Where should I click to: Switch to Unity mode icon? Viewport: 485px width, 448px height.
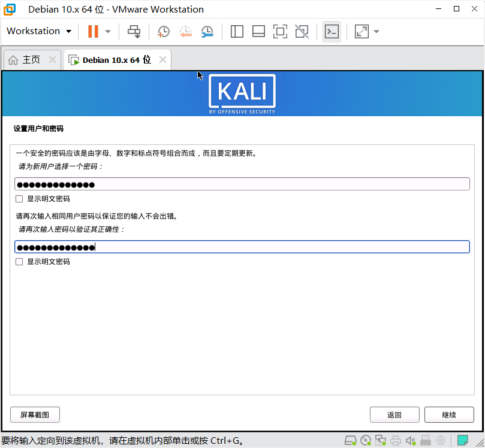pyautogui.click(x=302, y=32)
